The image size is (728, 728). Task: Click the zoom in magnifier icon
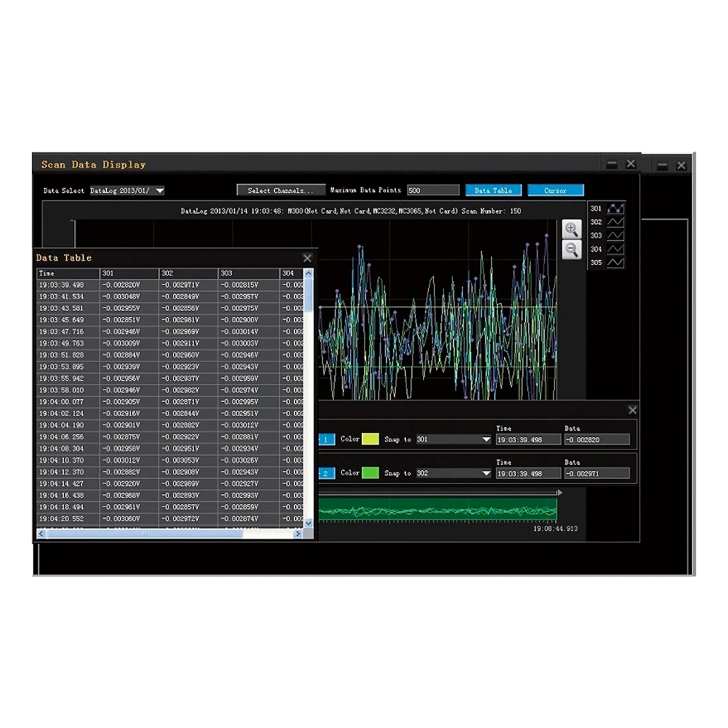pos(571,229)
